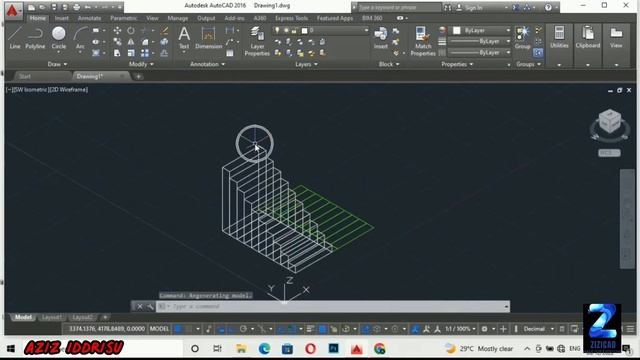Click the Insert block icon
Viewport: 640px width, 360px height.
[380, 38]
